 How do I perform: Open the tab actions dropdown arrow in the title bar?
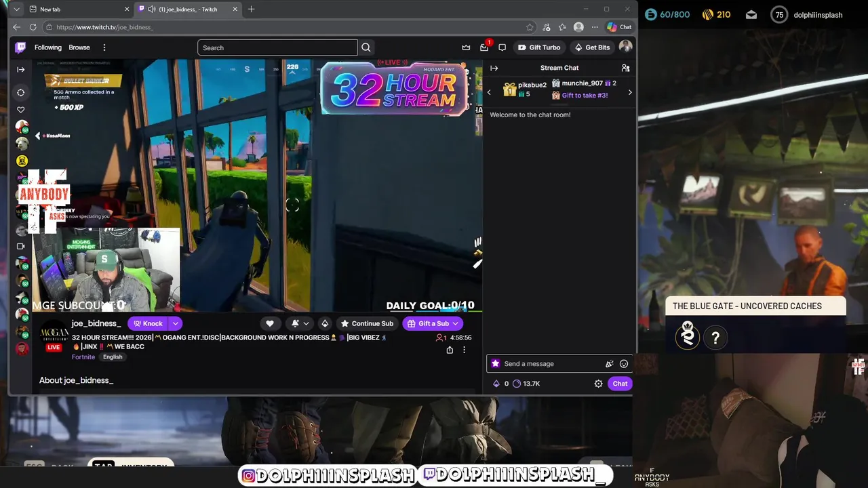point(16,9)
